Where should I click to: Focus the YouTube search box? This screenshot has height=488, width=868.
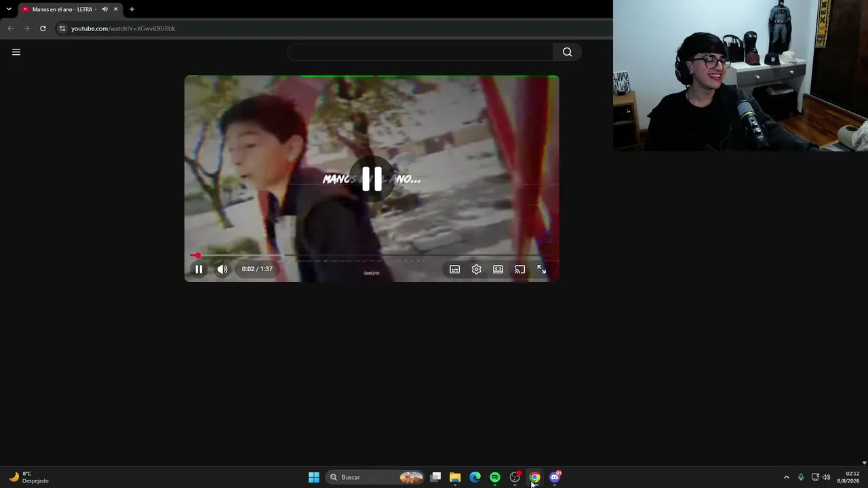[420, 52]
